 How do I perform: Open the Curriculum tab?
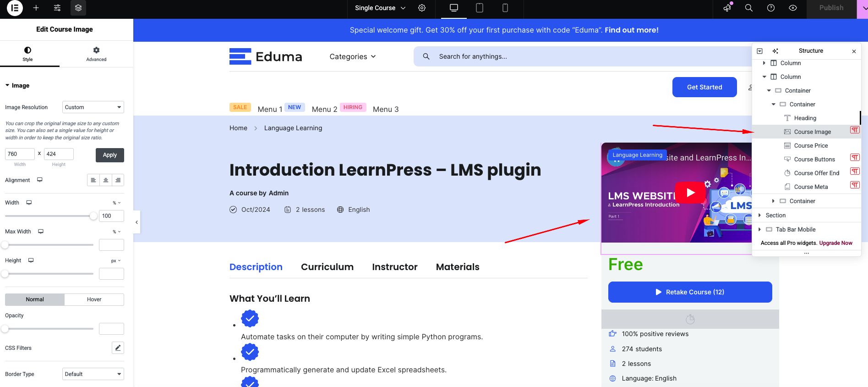[327, 267]
